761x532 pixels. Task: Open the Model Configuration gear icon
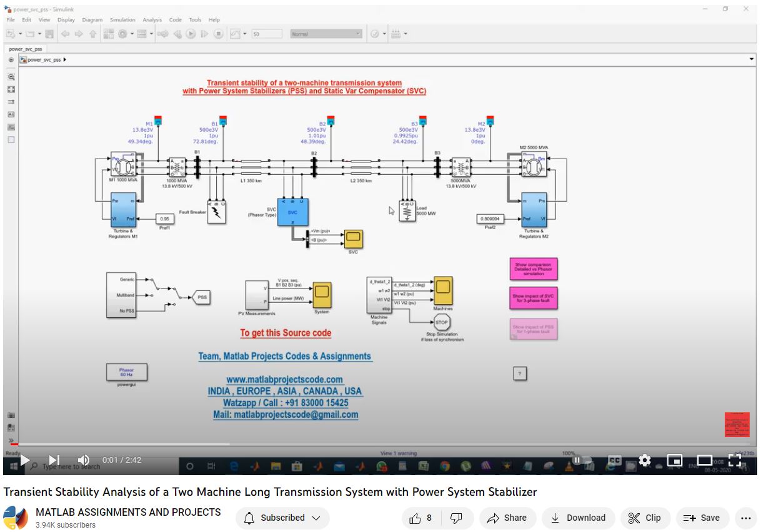coord(122,34)
